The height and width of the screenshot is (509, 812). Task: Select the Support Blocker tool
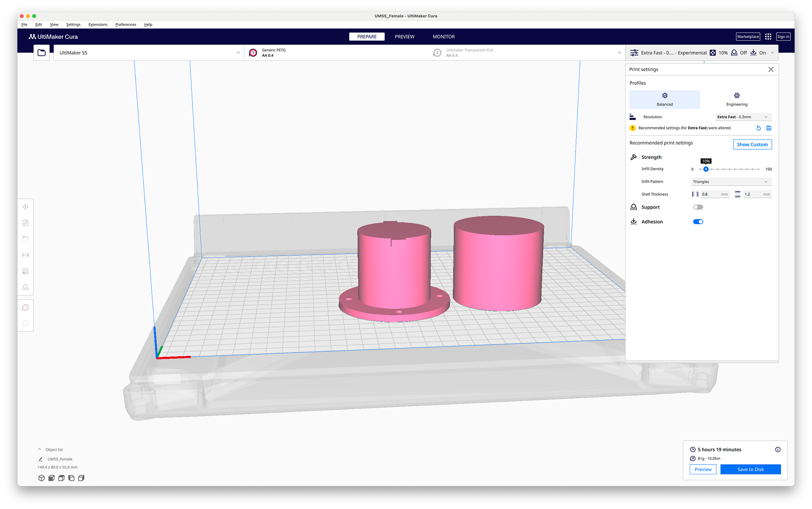pyautogui.click(x=25, y=287)
